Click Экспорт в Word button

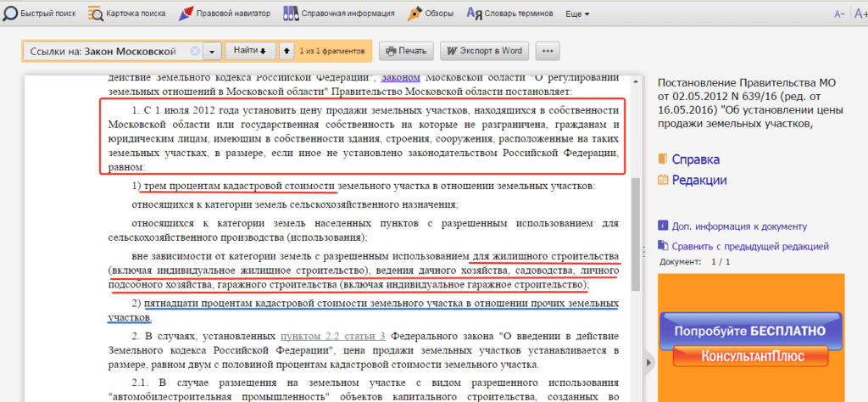(x=484, y=51)
